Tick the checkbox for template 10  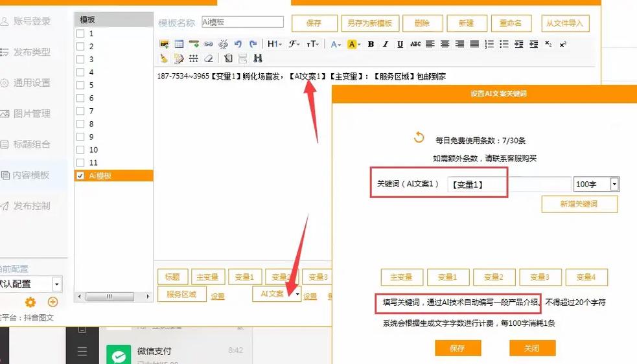[80, 150]
